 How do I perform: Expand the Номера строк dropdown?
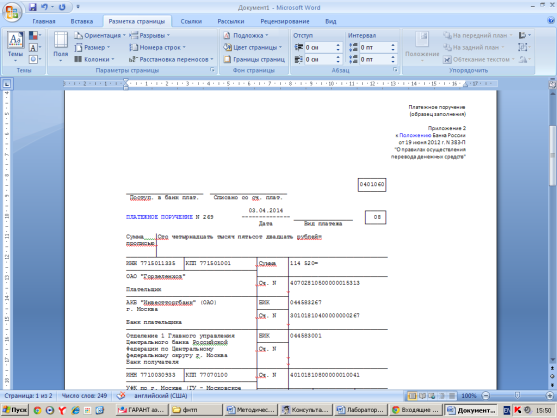click(157, 47)
